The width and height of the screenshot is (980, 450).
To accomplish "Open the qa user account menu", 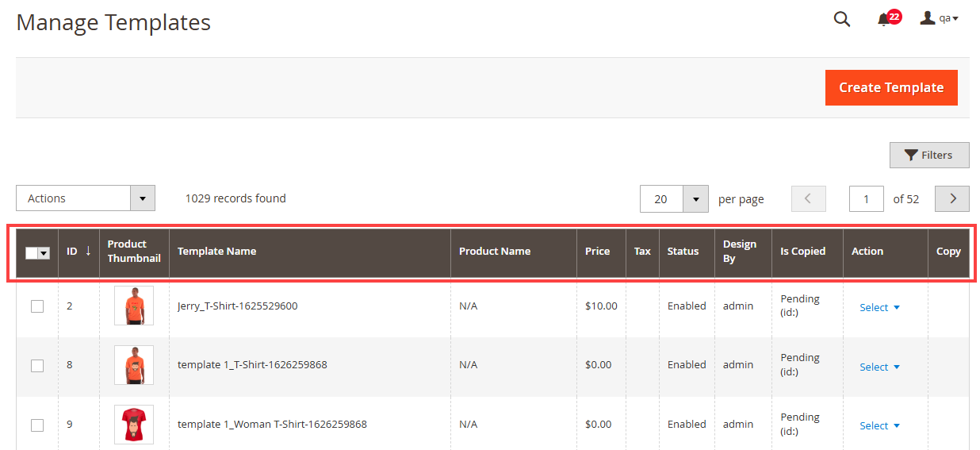I will coord(940,18).
